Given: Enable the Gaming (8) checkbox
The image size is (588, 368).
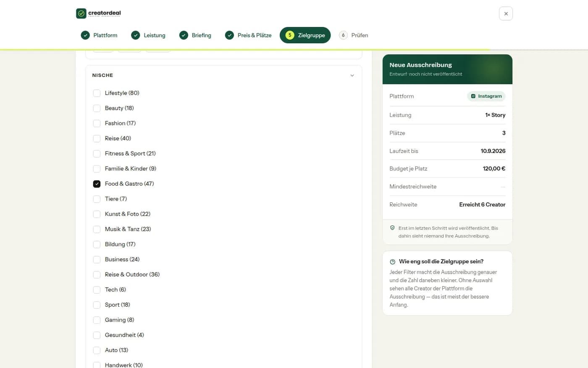Looking at the screenshot, I should [x=97, y=320].
